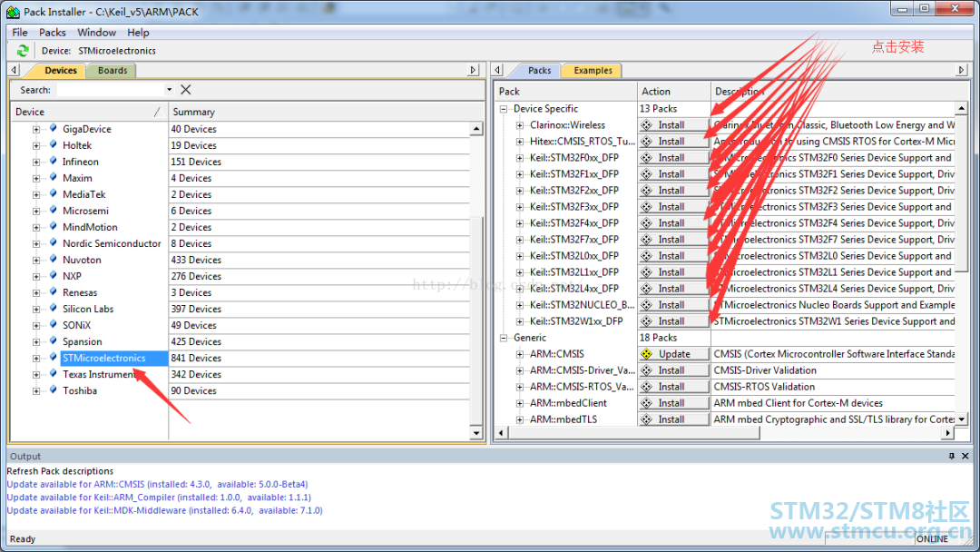Install the Keil::STM32F7xx_DFP pack
Screen dimensions: 980x552
[673, 240]
